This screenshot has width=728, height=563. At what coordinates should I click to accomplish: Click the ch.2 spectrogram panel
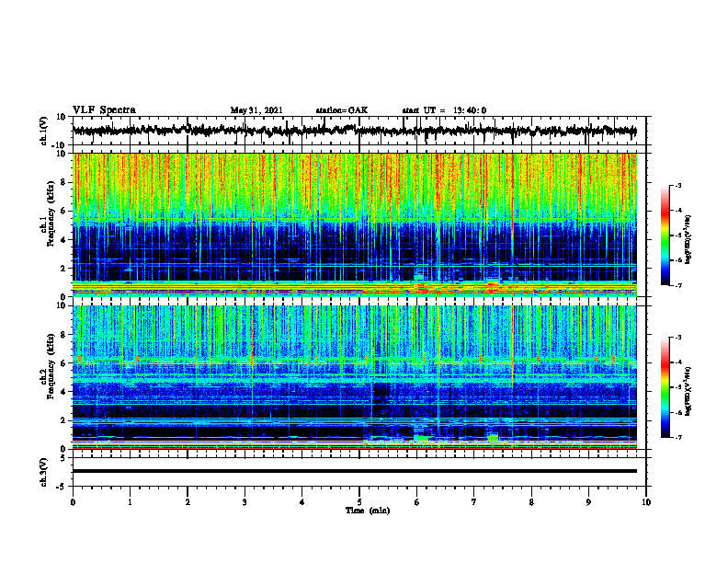point(354,377)
